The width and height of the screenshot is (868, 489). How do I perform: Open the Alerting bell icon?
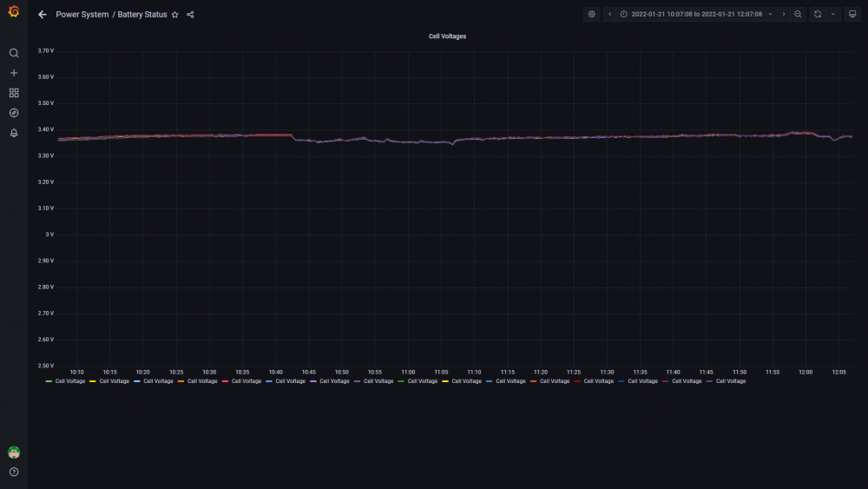point(14,133)
